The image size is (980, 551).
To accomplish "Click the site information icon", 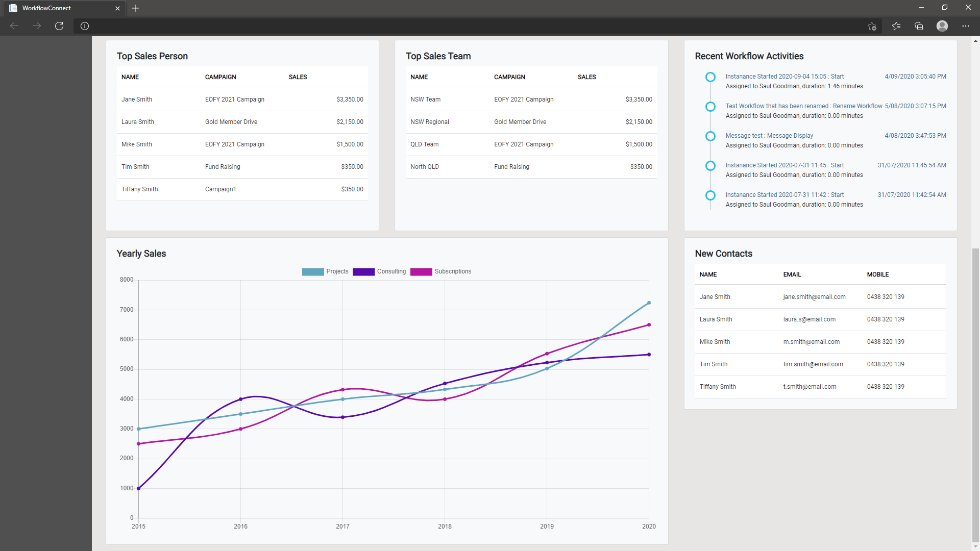I will click(85, 26).
